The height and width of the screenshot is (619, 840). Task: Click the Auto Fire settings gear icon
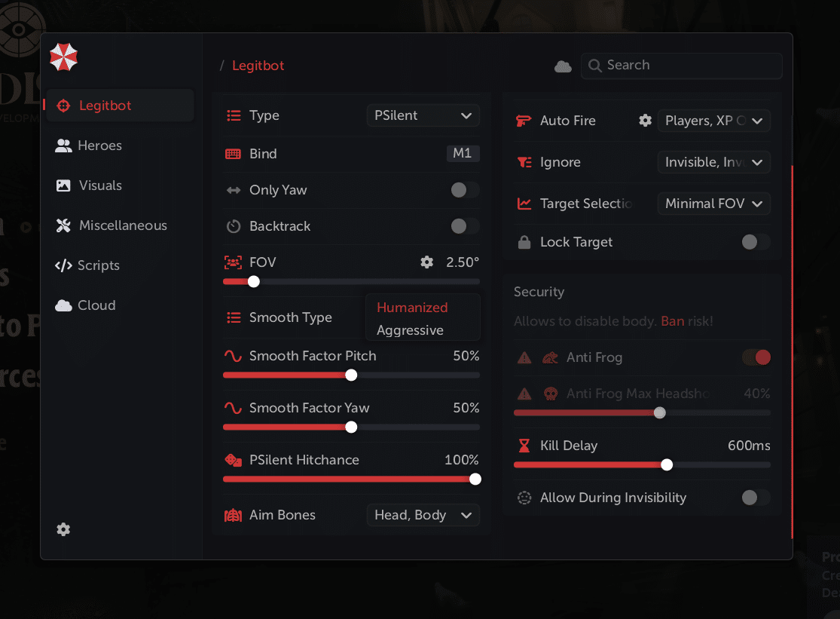click(645, 121)
